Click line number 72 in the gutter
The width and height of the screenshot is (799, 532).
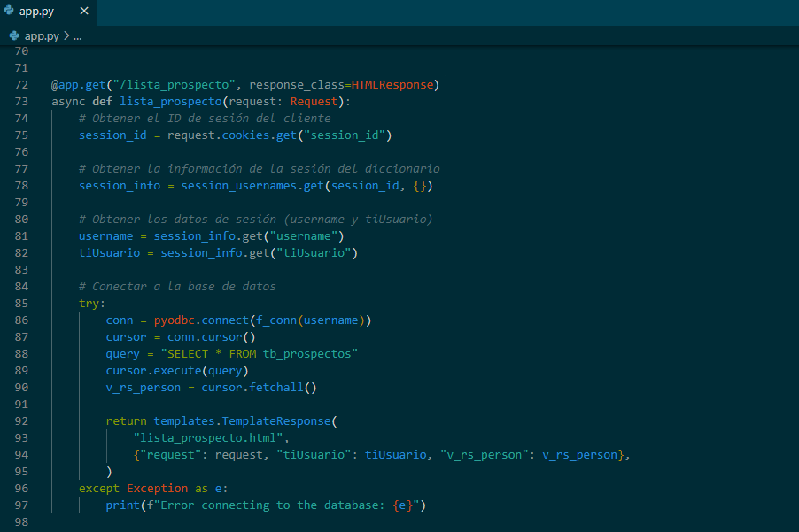21,84
